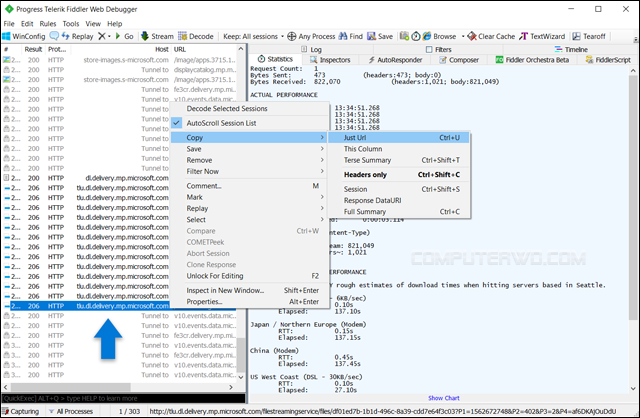
Task: Click the Remove X toolbar icon
Action: pos(102,36)
